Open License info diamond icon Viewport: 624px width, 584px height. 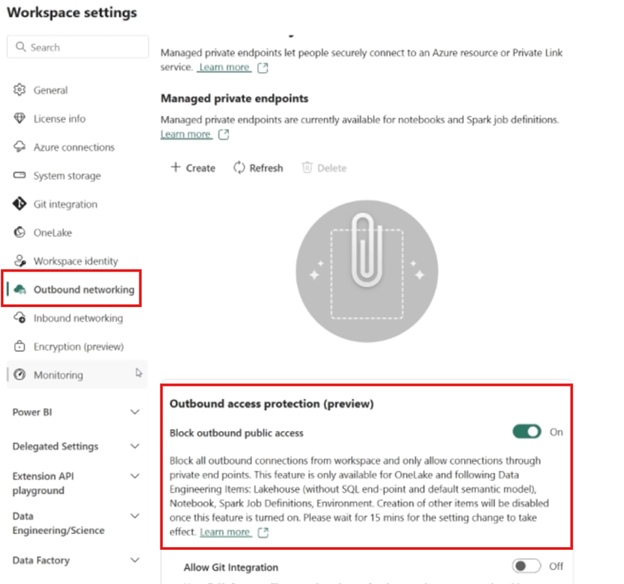pos(19,118)
